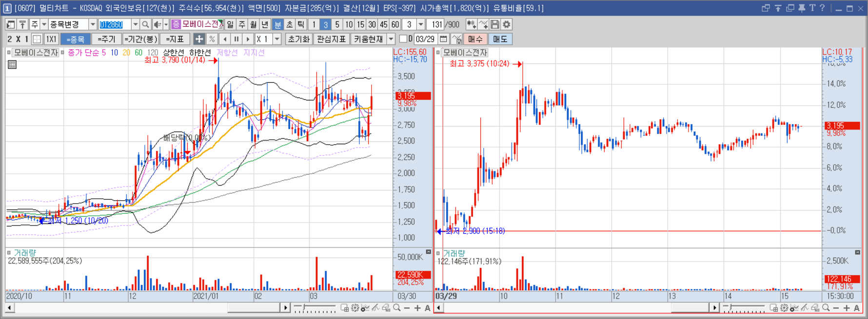Click the 'A' auto-fit icon under left chart
This screenshot has width=868, height=319.
click(x=428, y=308)
